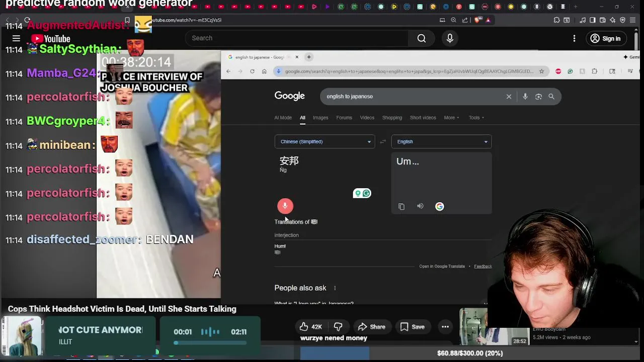Click red microphone to translate by voice
644x362 pixels.
pyautogui.click(x=285, y=206)
